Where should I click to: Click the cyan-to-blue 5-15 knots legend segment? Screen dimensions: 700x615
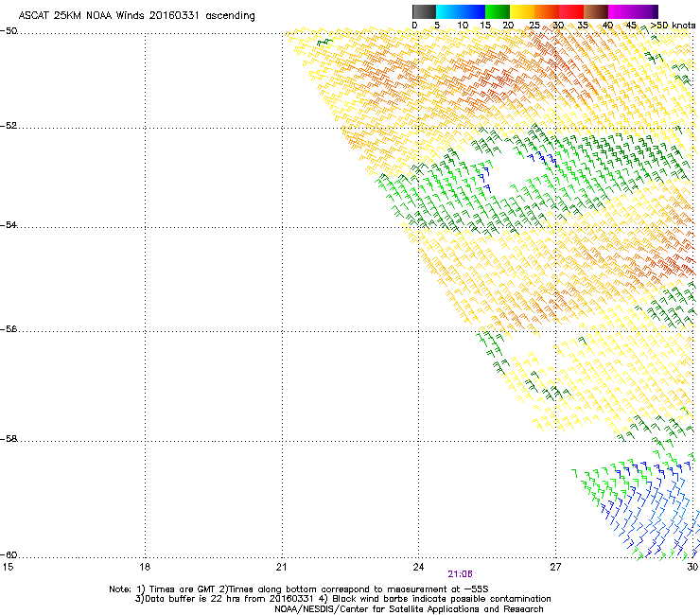tap(461, 11)
